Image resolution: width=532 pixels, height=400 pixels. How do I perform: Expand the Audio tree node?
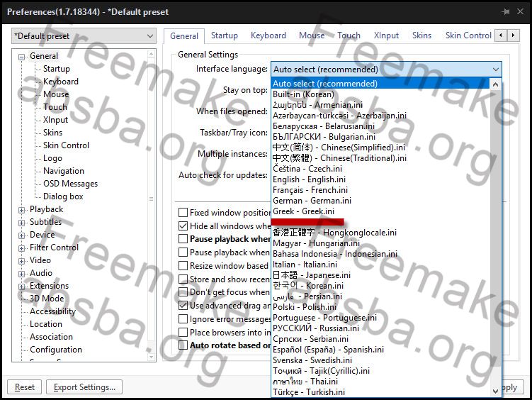click(x=22, y=274)
